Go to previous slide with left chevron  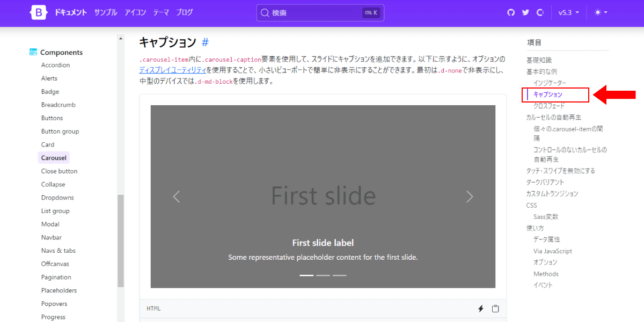pyautogui.click(x=177, y=197)
